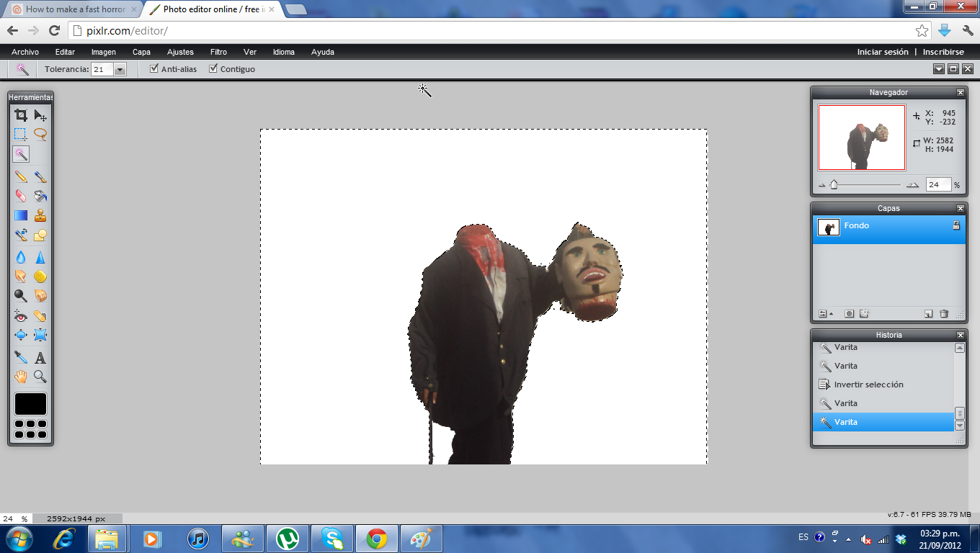Select the Burn hand tool
Image resolution: width=980 pixels, height=553 pixels.
tap(40, 295)
